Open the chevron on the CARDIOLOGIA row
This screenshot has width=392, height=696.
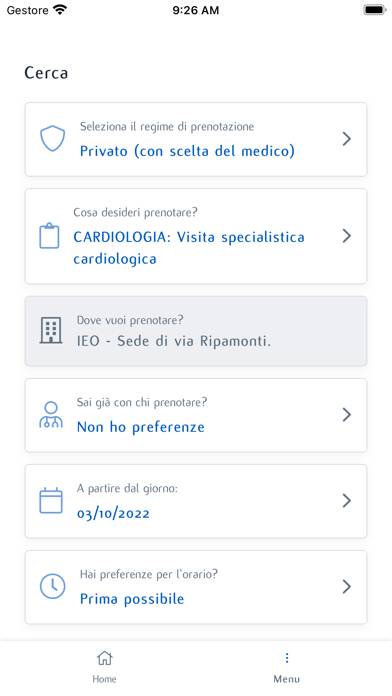347,236
